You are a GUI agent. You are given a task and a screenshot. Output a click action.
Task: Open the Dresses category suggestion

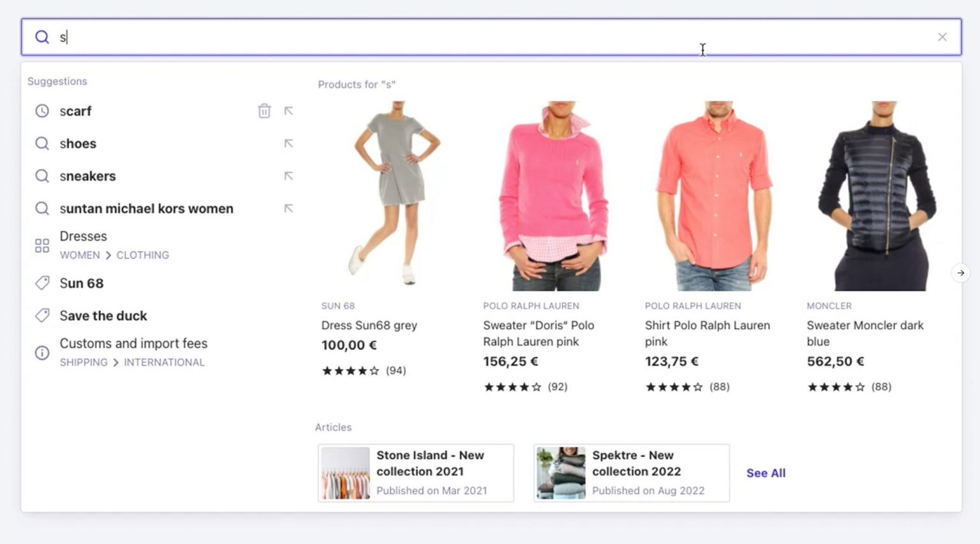pyautogui.click(x=114, y=245)
